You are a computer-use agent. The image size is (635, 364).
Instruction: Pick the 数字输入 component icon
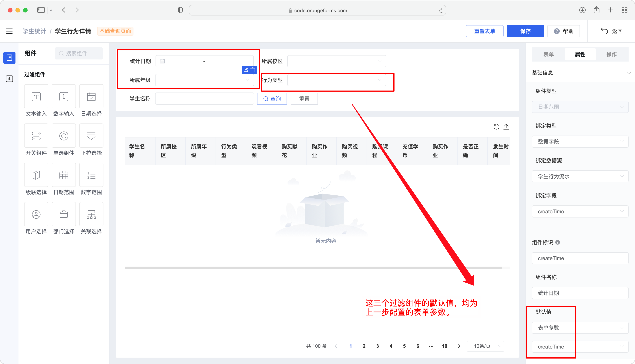64,96
